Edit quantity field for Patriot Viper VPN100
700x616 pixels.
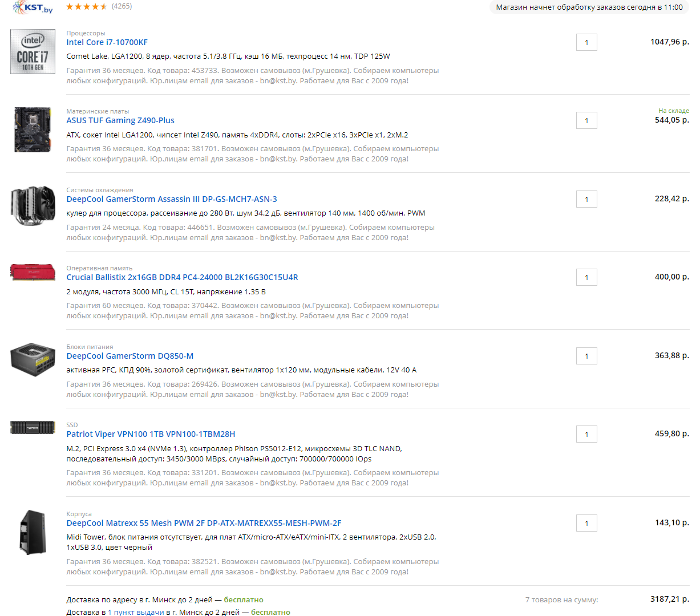[x=586, y=434]
